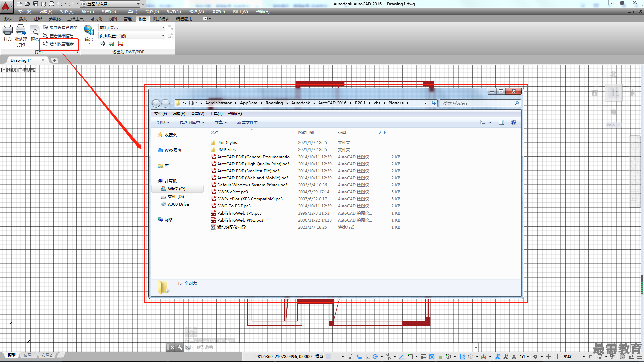Select Win7 (C:) in navigation pane
Viewport: 644px width, 362px height.
tap(177, 189)
